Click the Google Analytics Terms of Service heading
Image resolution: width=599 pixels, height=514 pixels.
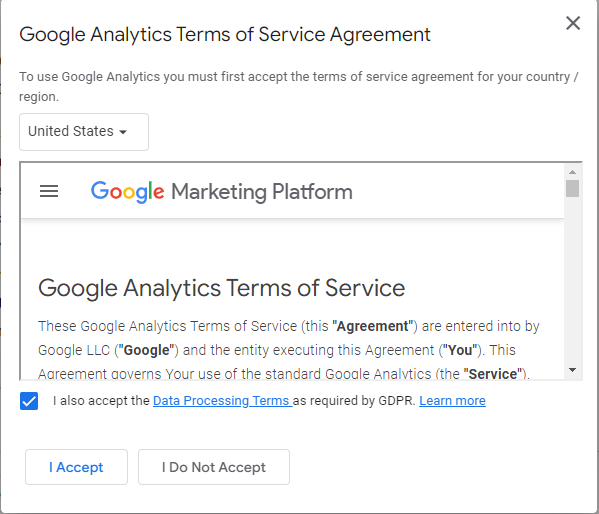(x=222, y=288)
